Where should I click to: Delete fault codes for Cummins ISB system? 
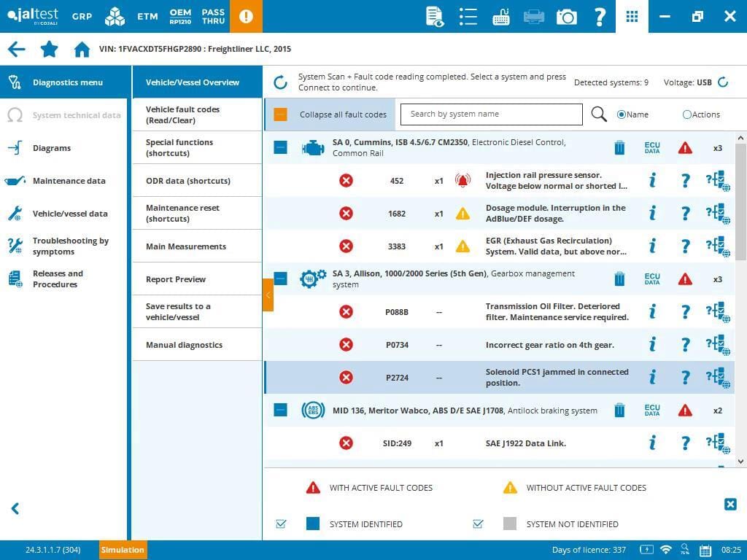[619, 148]
